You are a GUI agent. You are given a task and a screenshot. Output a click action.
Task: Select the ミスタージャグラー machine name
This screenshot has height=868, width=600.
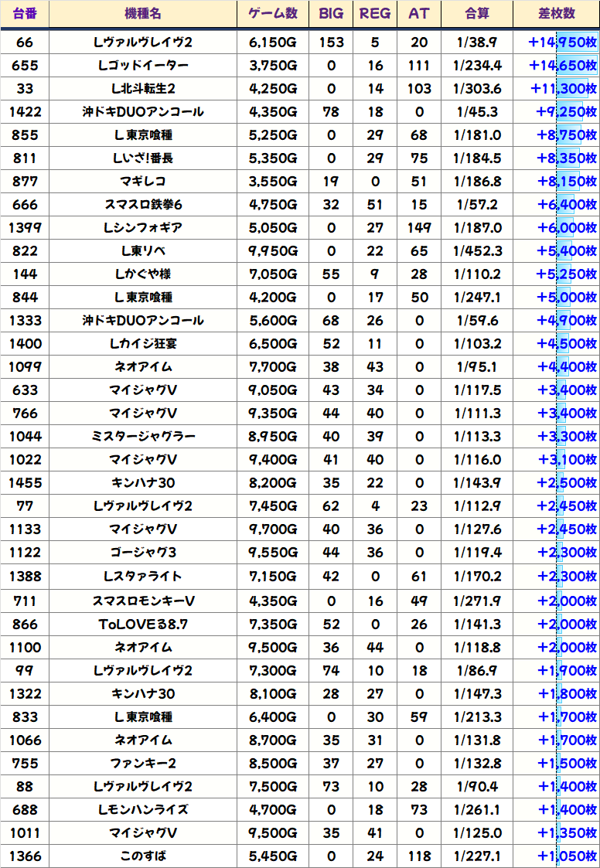143,437
